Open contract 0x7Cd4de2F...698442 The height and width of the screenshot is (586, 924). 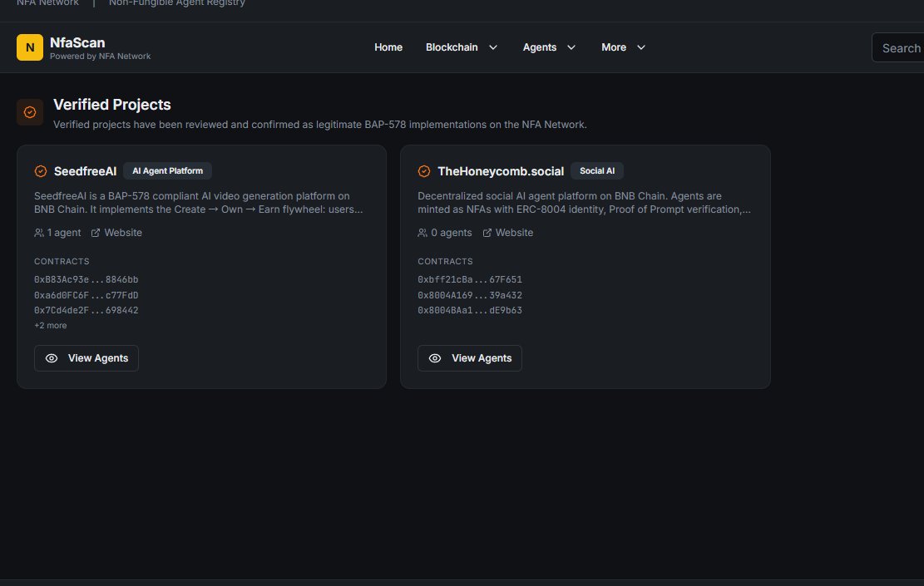(86, 310)
